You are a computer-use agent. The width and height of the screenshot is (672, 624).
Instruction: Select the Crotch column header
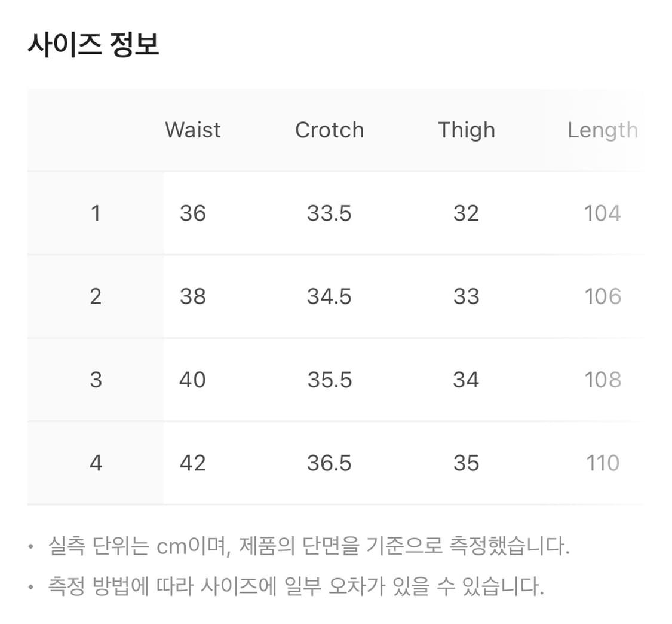pyautogui.click(x=329, y=130)
